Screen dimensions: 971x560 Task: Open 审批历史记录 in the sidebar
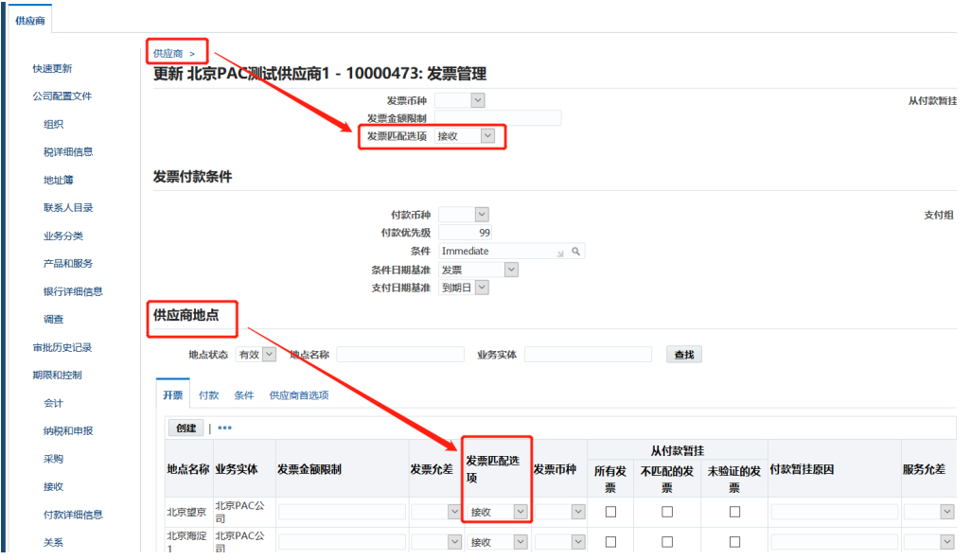coord(62,347)
